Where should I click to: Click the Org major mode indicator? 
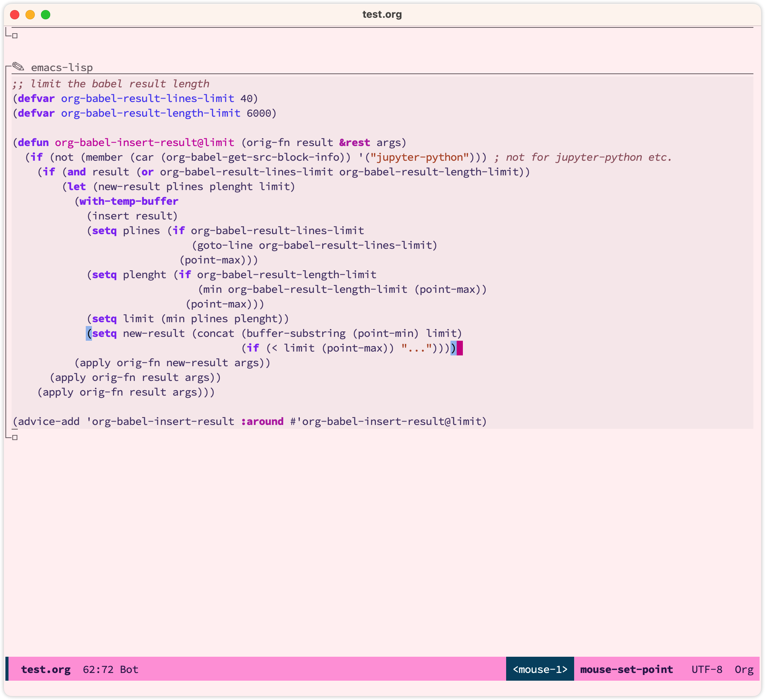pyautogui.click(x=744, y=669)
